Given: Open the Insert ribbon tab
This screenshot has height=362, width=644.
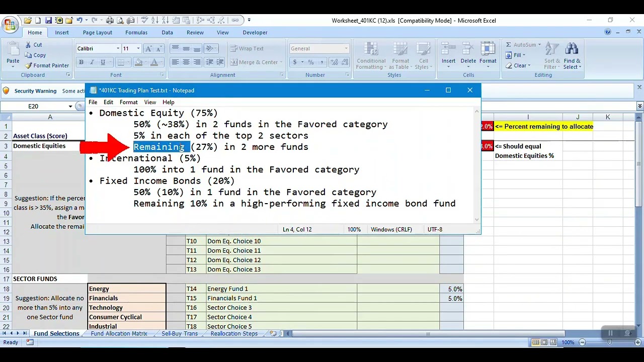Looking at the screenshot, I should [x=62, y=32].
